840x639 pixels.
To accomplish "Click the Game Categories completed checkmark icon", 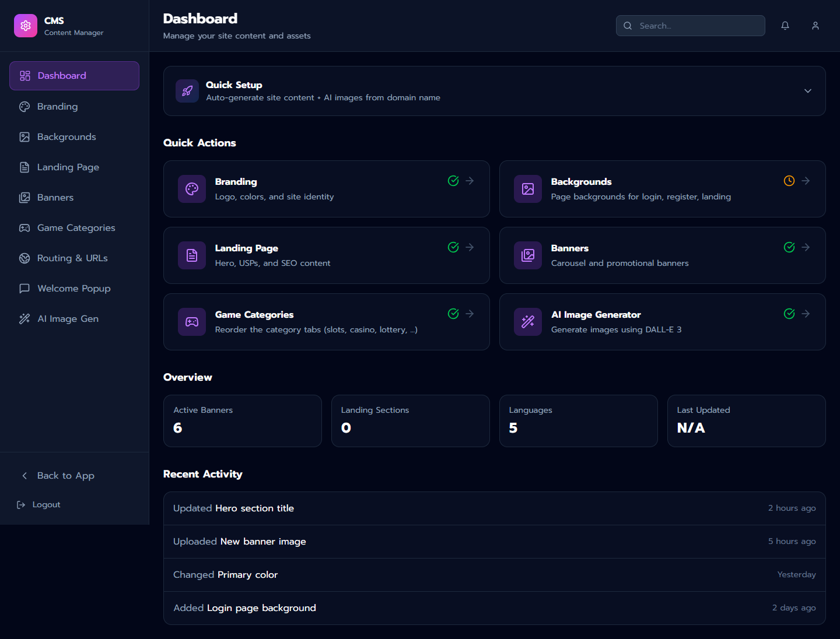I will tap(453, 314).
